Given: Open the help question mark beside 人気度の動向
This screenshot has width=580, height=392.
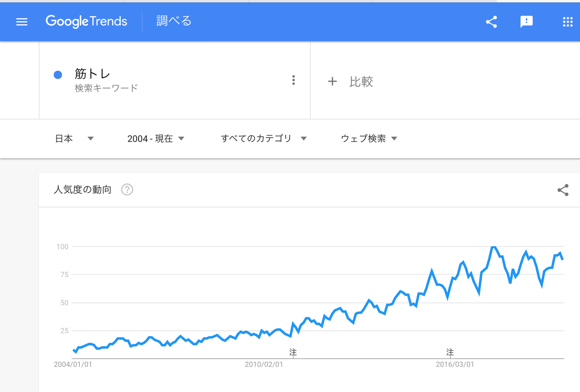Looking at the screenshot, I should coord(127,190).
